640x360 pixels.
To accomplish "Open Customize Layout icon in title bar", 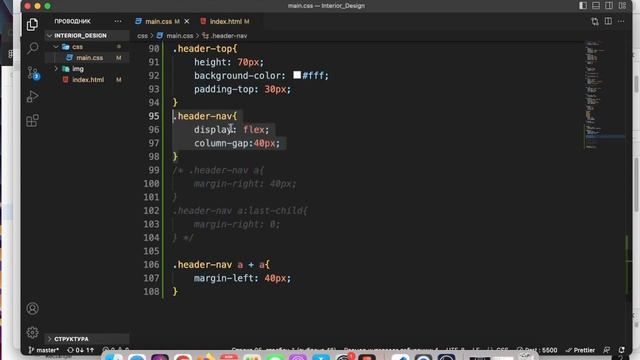I will click(622, 6).
